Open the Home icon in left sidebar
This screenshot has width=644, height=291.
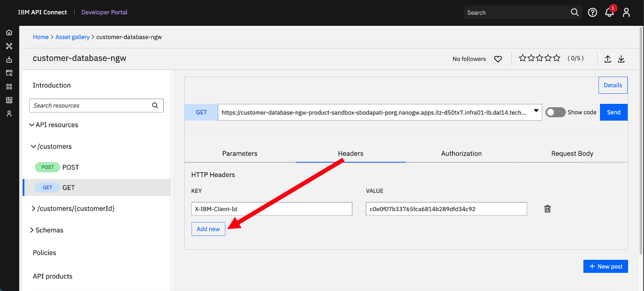pyautogui.click(x=9, y=33)
